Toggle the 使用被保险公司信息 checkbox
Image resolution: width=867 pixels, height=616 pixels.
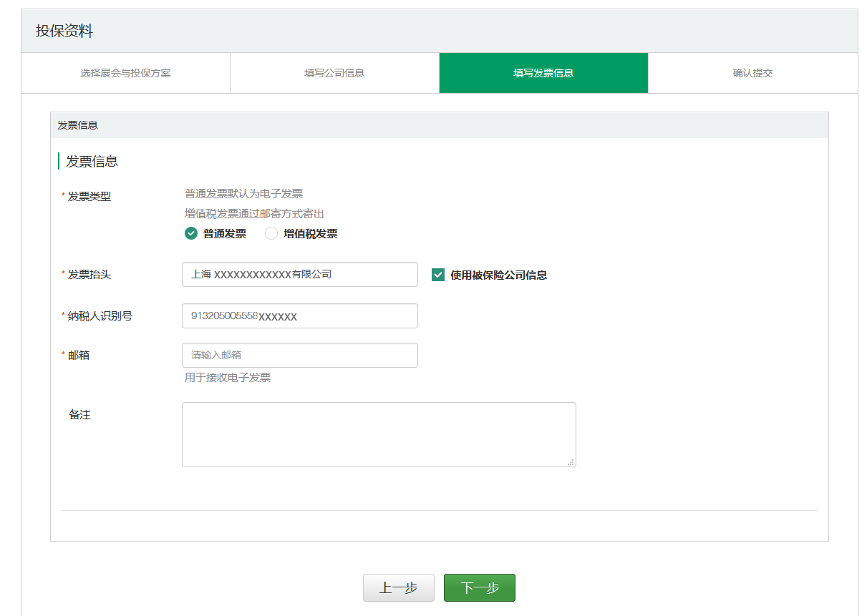(438, 275)
